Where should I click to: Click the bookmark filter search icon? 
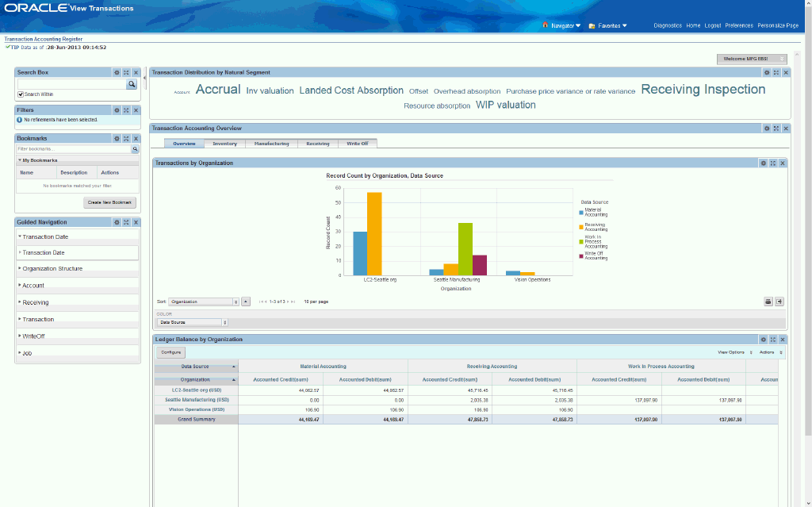[135, 149]
